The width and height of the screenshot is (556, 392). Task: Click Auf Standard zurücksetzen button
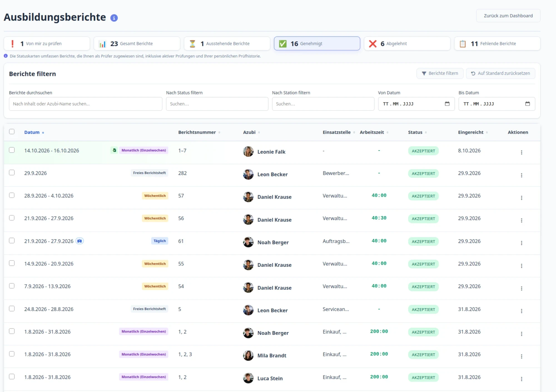point(500,73)
